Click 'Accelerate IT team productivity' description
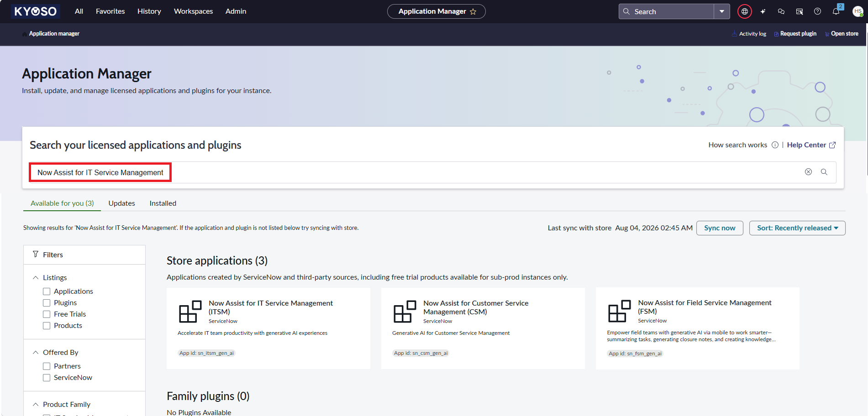 (x=253, y=333)
